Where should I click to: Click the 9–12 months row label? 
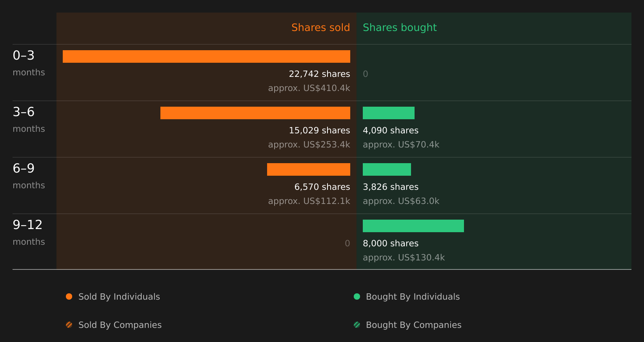29,233
